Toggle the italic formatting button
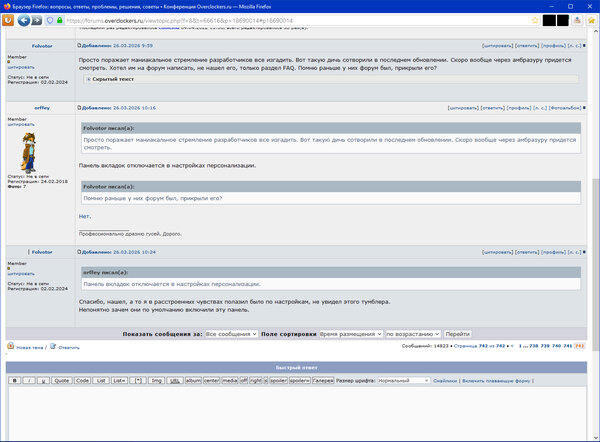 [29, 380]
